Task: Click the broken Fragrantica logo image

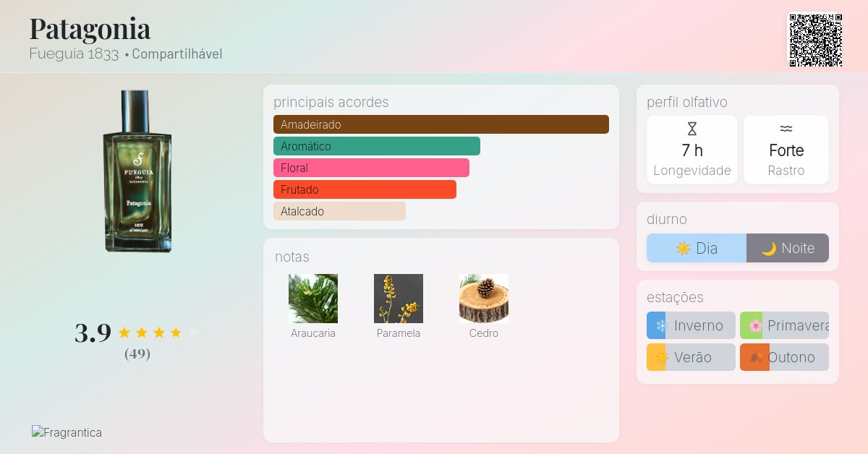Action: tap(67, 432)
